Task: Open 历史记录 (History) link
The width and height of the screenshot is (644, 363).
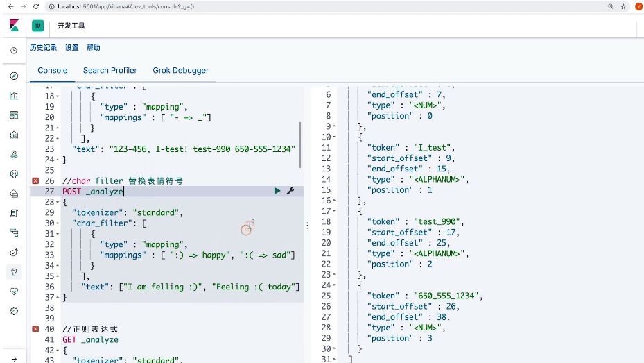Action: [43, 48]
